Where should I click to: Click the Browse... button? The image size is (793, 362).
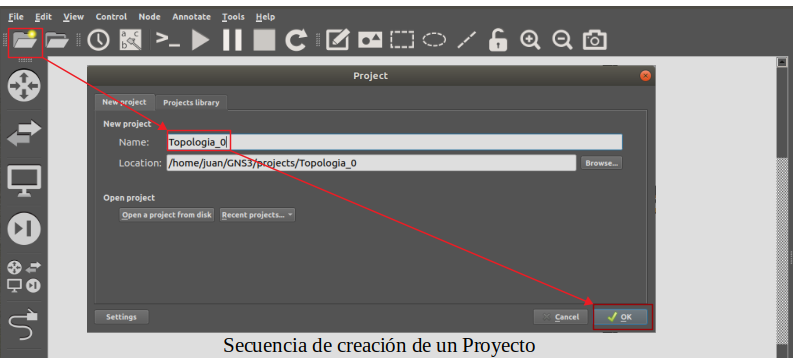click(x=601, y=163)
